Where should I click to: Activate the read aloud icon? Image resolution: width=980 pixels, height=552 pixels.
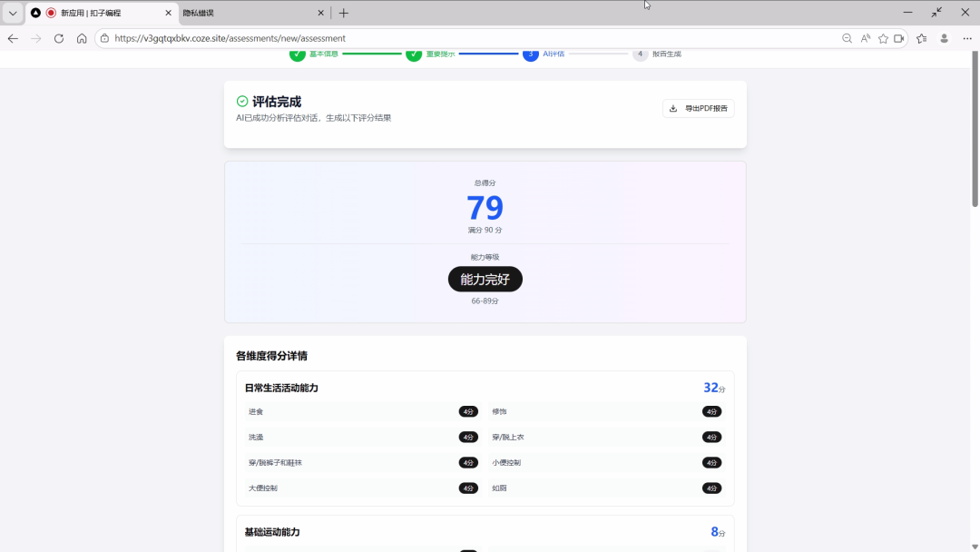point(866,38)
